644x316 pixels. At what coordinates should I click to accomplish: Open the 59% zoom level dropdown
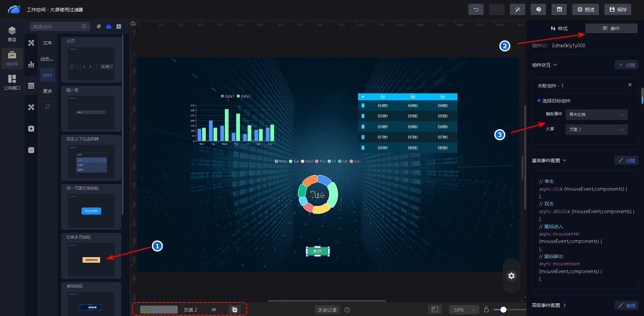coord(464,310)
